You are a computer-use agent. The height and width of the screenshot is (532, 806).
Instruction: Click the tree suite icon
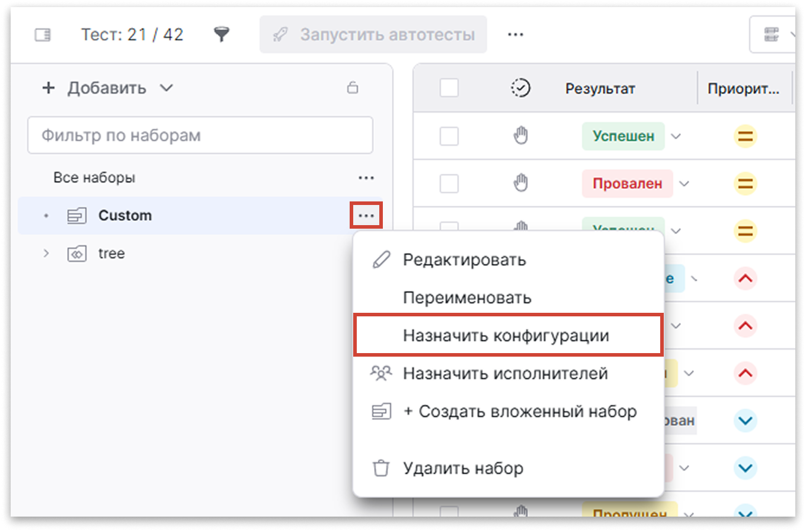(76, 254)
